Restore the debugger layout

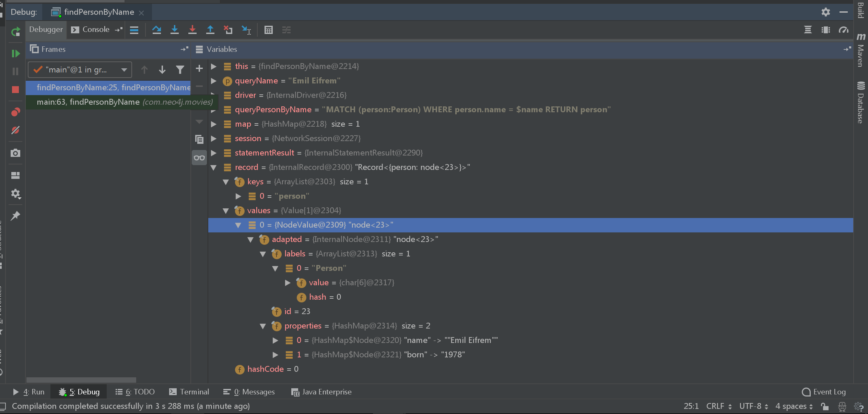click(x=15, y=175)
